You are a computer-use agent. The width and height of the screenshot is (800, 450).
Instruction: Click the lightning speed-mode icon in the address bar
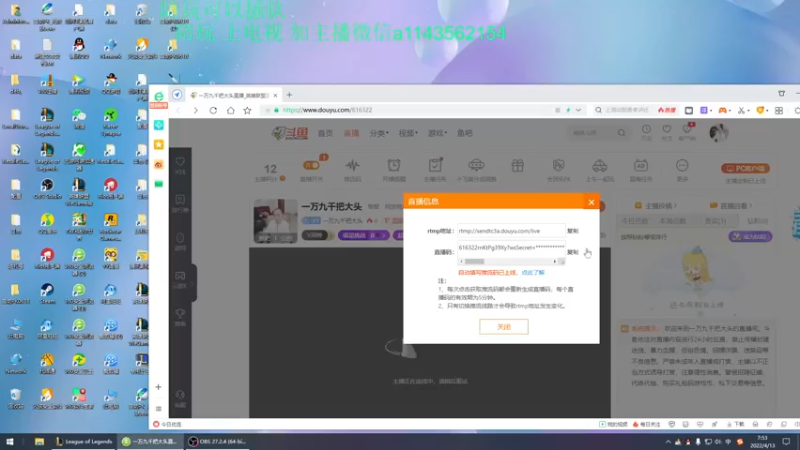tap(568, 110)
